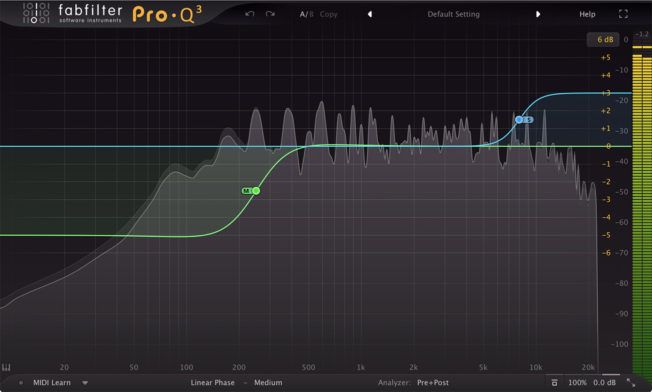Screen dimensions: 652x392
Task: Click the resize arrows icon in the bottom corner
Action: (x=631, y=382)
